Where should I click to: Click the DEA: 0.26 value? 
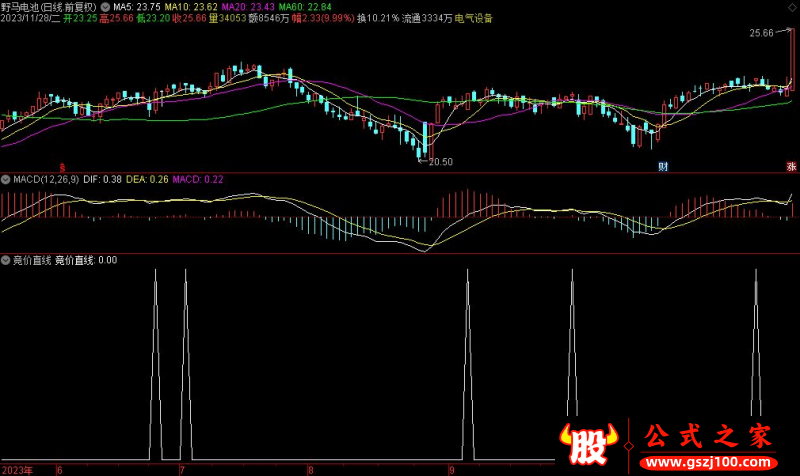point(147,180)
